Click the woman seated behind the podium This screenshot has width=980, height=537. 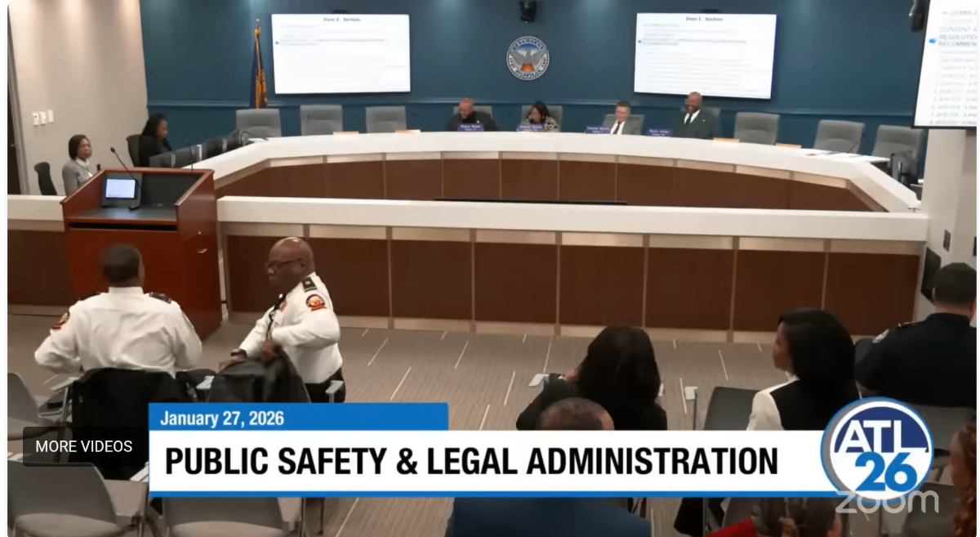[79, 163]
